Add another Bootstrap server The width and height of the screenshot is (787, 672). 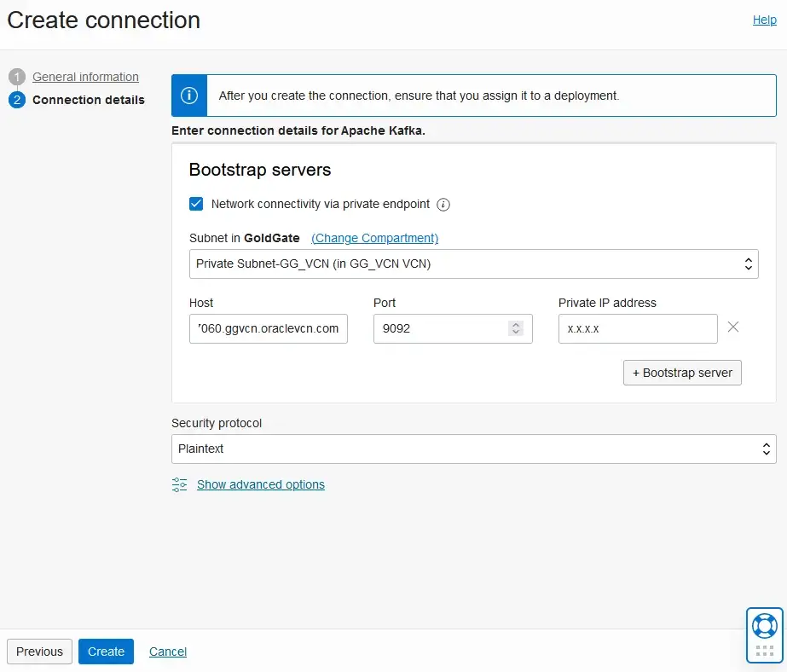pos(682,373)
